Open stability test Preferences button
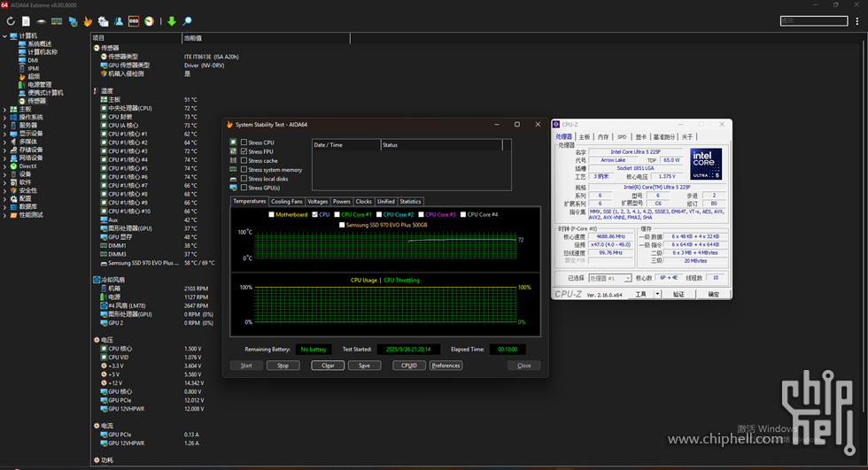 pyautogui.click(x=446, y=366)
